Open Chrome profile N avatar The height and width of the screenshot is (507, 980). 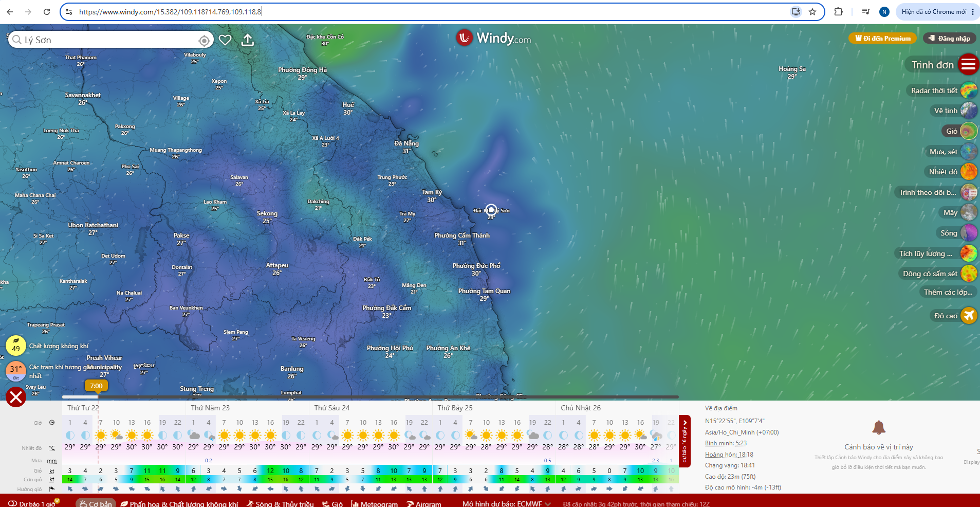[x=884, y=12]
